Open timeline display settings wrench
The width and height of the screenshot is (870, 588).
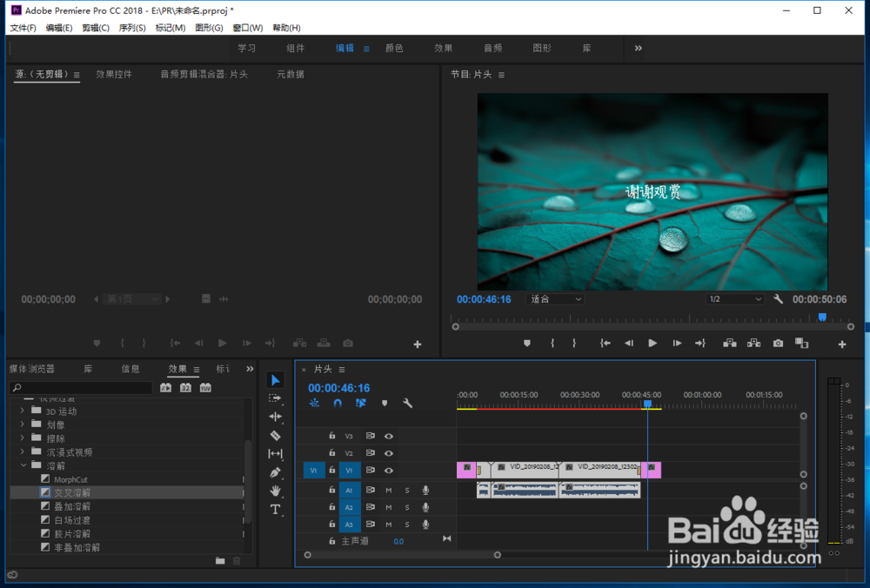[x=407, y=404]
